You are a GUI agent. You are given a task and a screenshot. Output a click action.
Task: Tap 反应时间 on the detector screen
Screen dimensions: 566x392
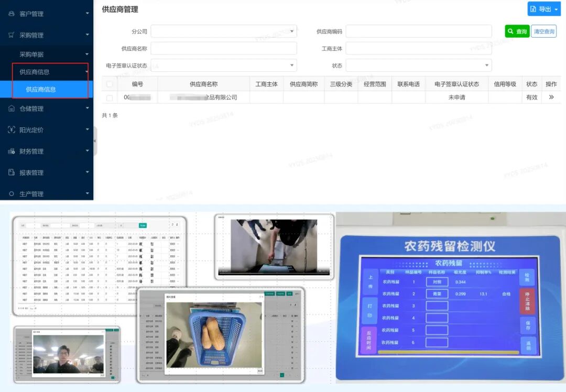point(369,340)
